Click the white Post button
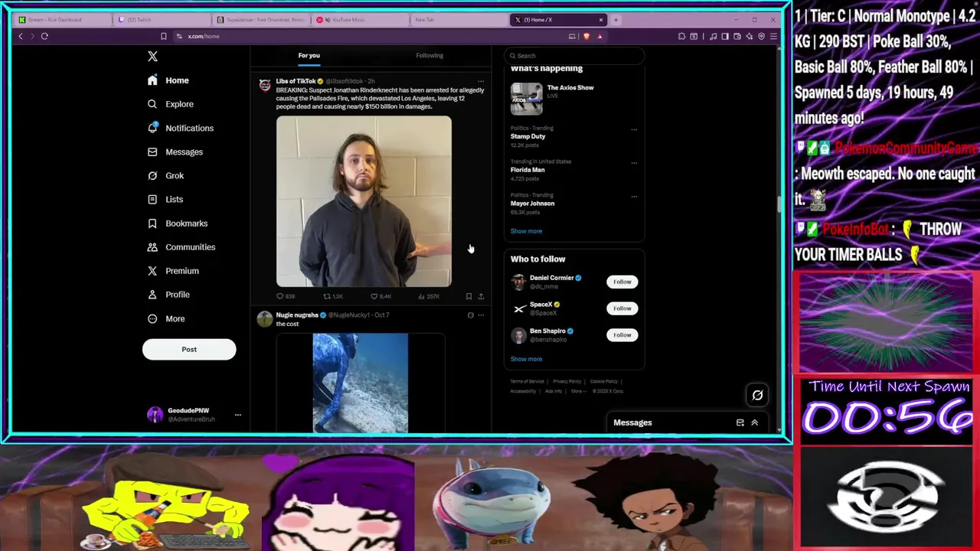The image size is (980, 551). pyautogui.click(x=189, y=350)
